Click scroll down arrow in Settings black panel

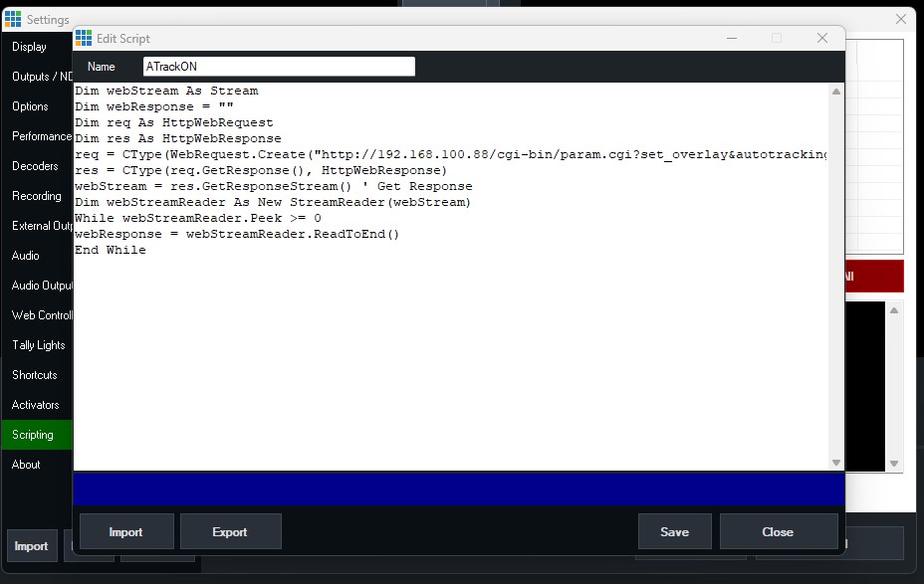(894, 464)
